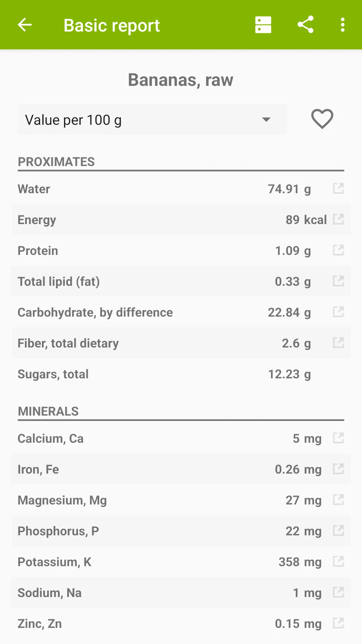Open the external link icon for Protein

pyautogui.click(x=338, y=250)
